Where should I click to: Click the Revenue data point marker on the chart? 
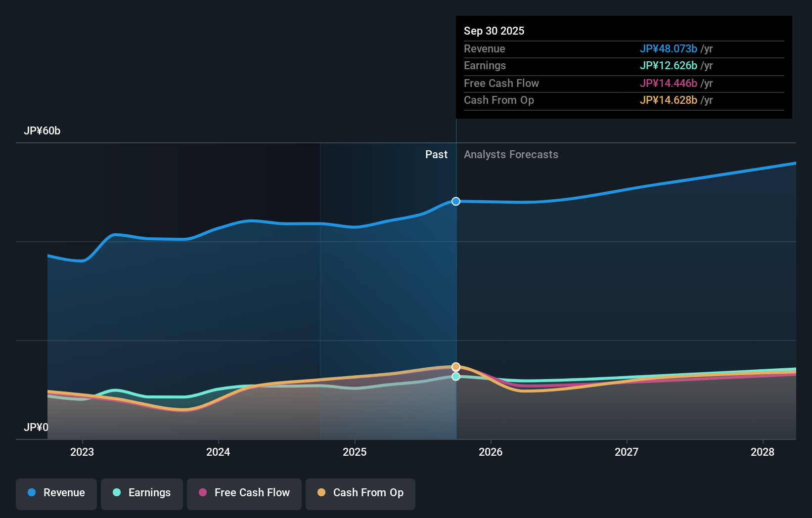455,201
